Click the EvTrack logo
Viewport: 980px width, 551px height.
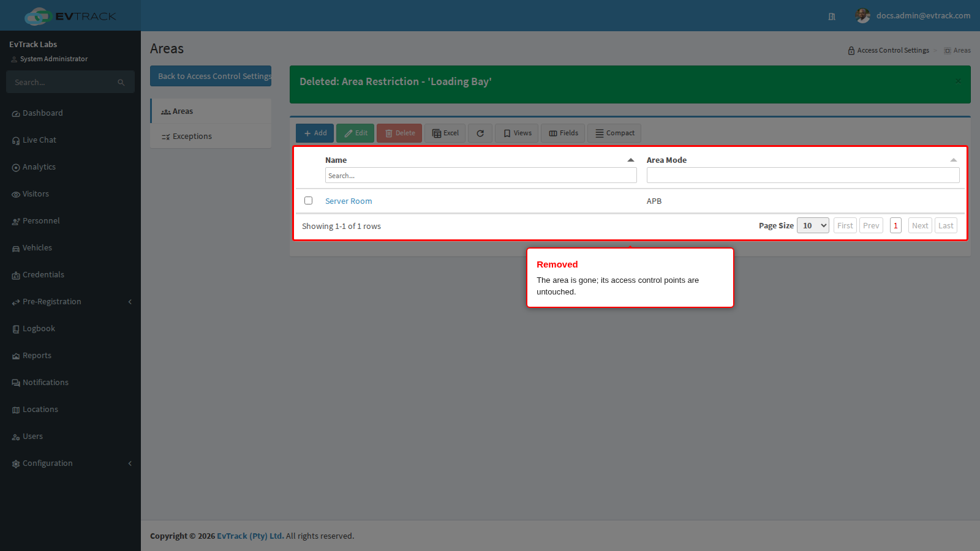(70, 16)
